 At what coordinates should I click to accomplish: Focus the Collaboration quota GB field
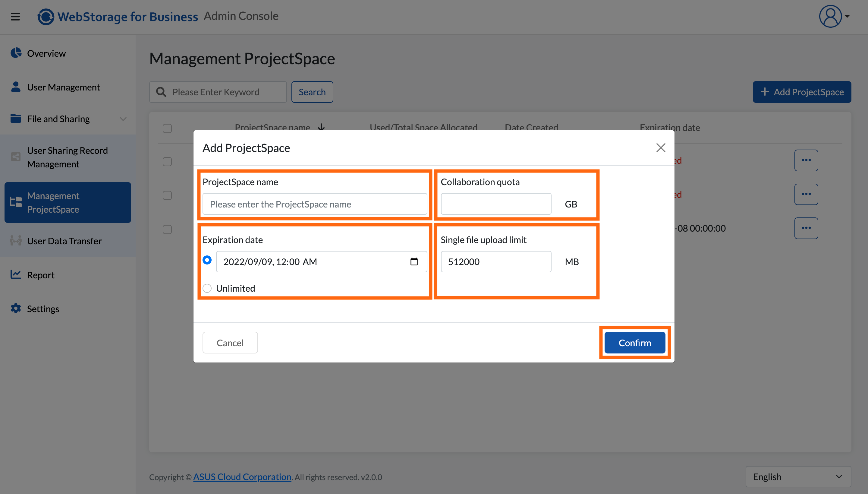point(496,204)
